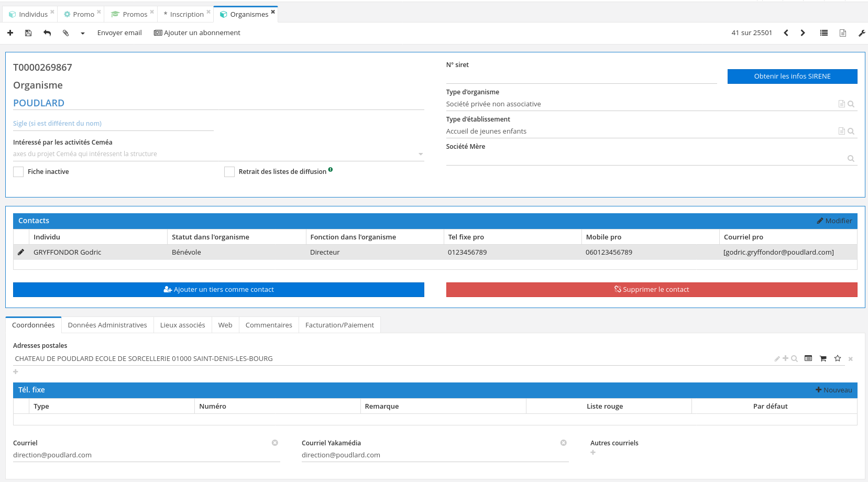Screen dimensions: 868x482
Task: Click Nouveau in the Tél. fixe header
Action: tap(834, 390)
